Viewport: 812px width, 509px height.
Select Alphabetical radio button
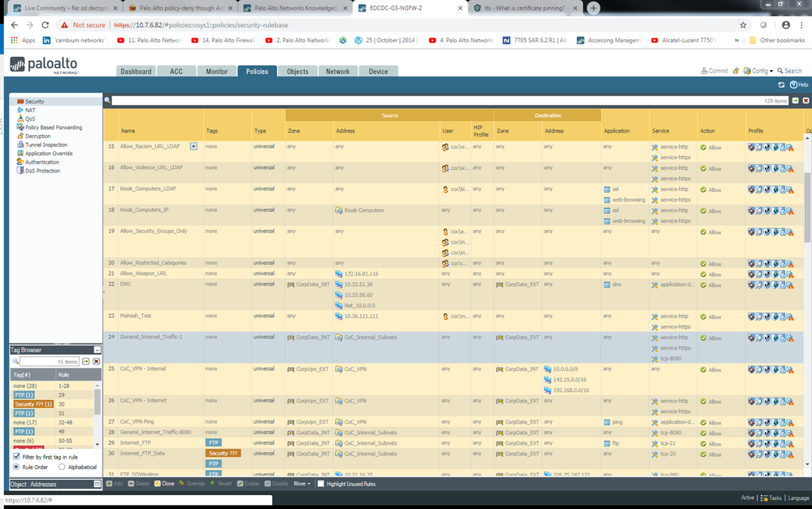tap(62, 467)
